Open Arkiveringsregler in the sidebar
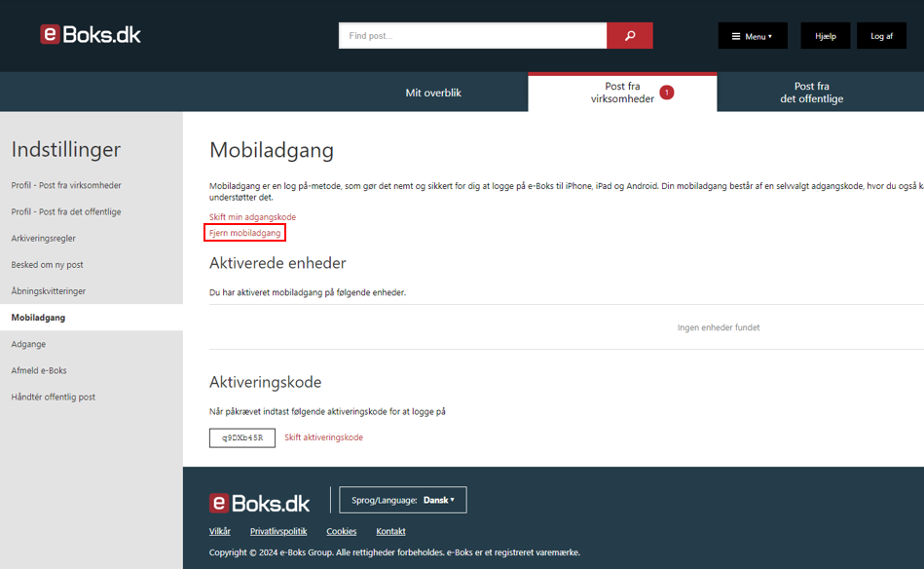This screenshot has height=569, width=924. click(43, 238)
